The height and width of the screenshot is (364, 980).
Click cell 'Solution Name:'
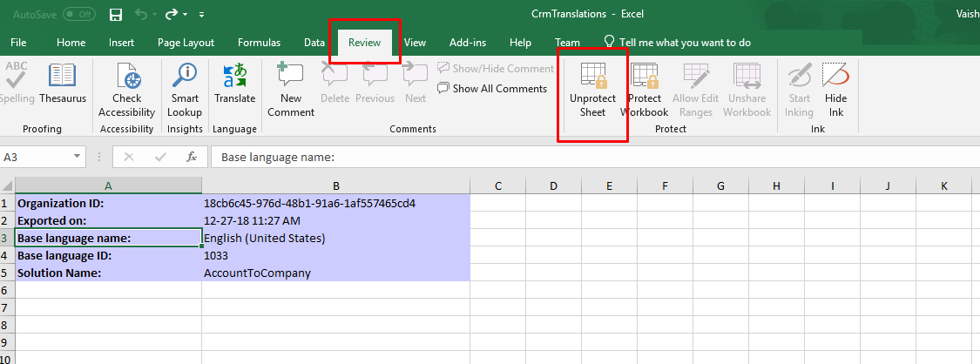[x=108, y=273]
